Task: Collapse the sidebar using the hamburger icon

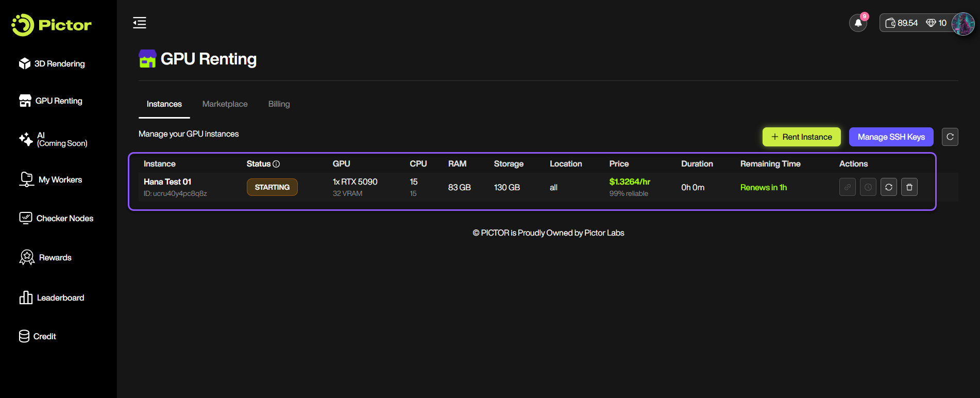Action: point(140,23)
